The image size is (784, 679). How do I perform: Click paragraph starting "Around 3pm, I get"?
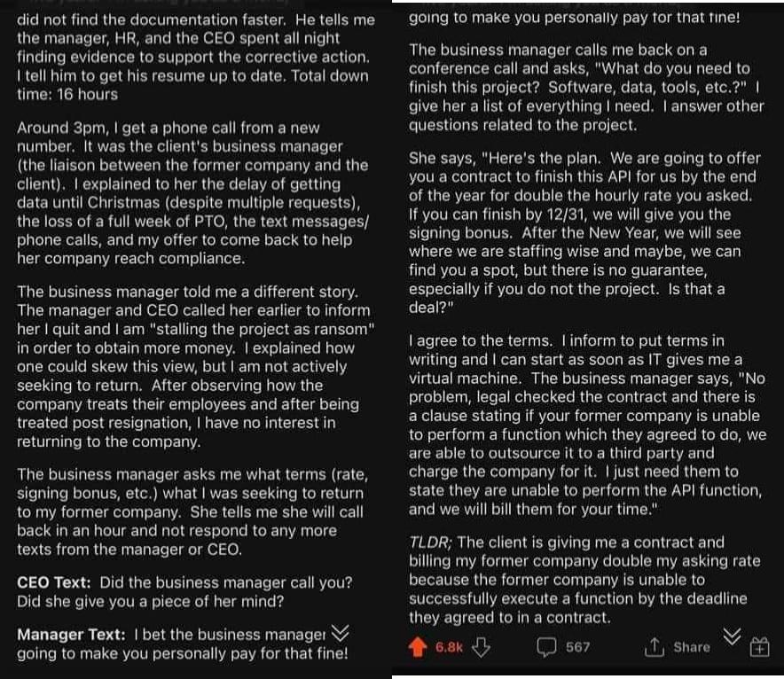192,193
